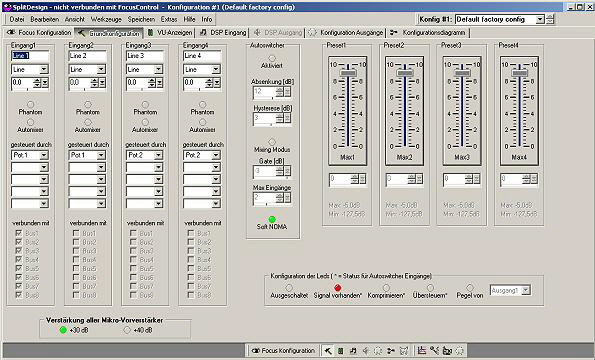Uncheck Bus1 under Eingang1

pos(19,233)
